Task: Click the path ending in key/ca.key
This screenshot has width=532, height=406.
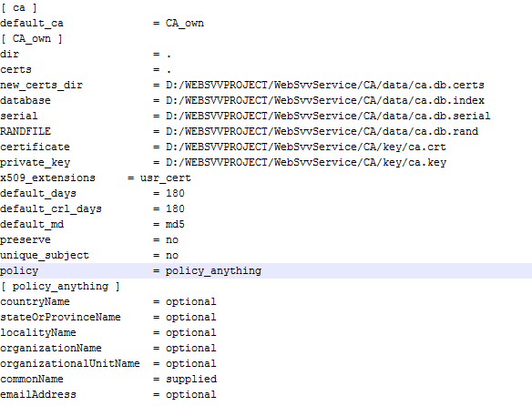Action: (306, 162)
